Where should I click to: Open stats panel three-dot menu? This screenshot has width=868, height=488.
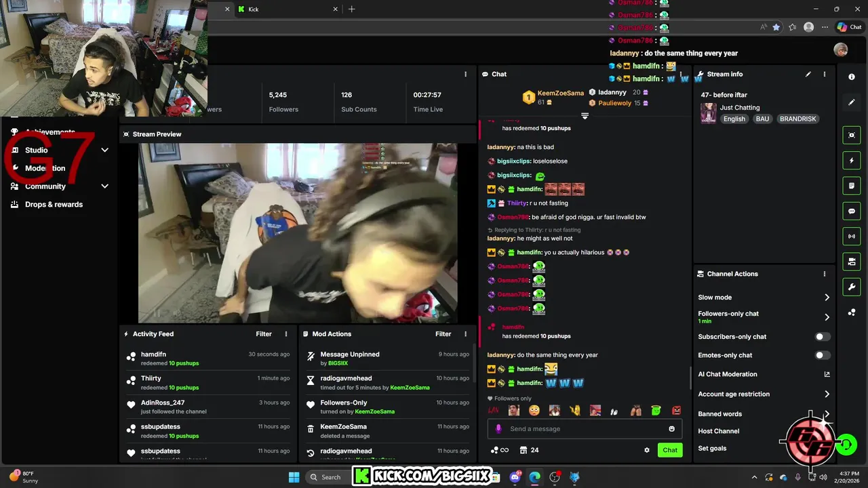pos(465,75)
